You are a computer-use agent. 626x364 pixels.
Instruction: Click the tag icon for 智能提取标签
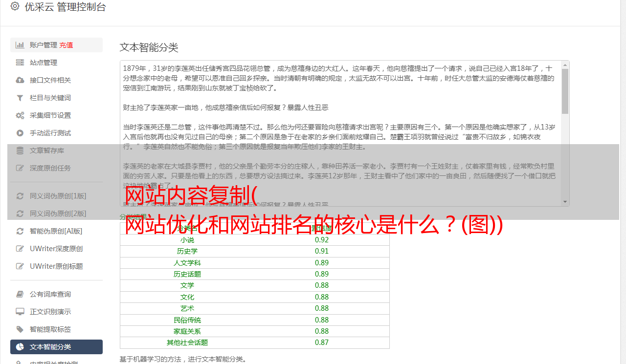pyautogui.click(x=20, y=329)
